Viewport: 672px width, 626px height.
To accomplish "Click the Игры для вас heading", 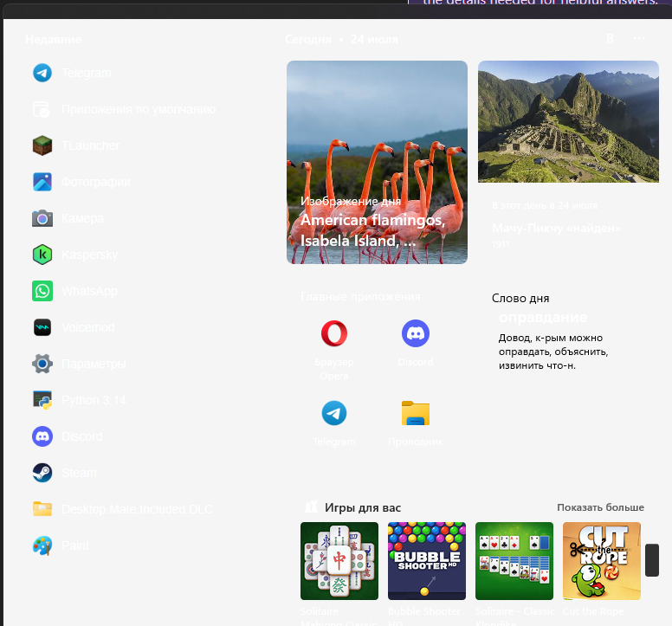I will click(x=363, y=507).
